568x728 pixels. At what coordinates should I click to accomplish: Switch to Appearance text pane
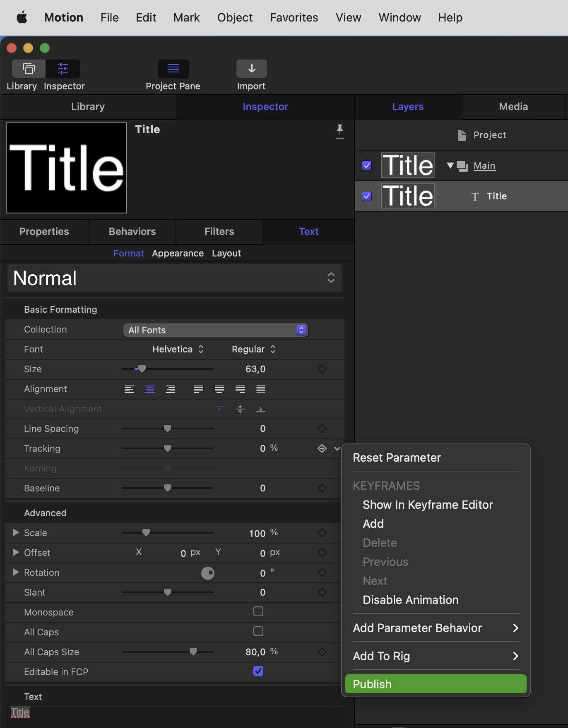point(178,253)
